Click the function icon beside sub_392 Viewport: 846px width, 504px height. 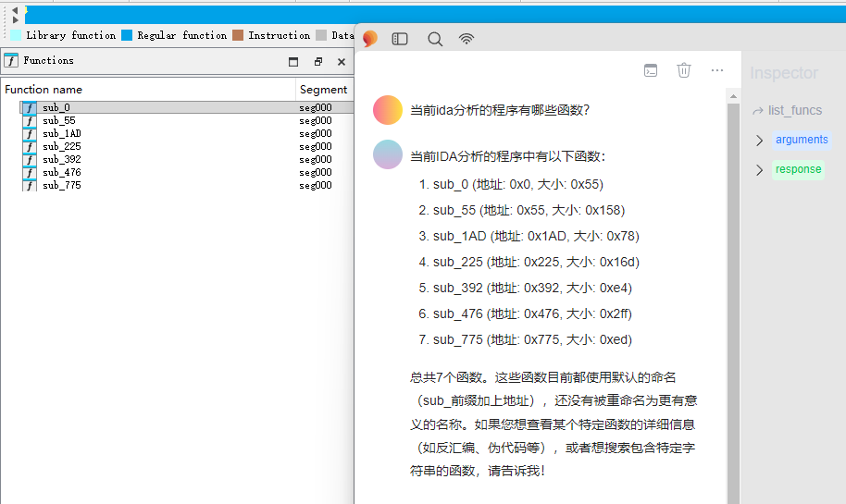tap(29, 160)
